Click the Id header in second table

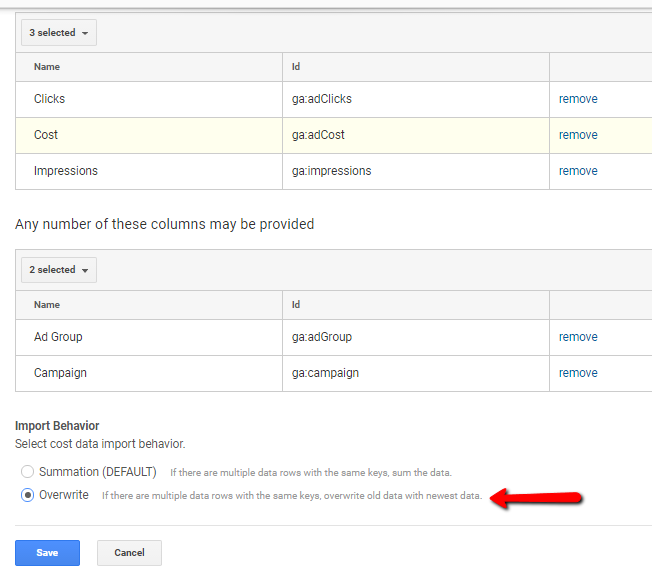pyautogui.click(x=296, y=305)
